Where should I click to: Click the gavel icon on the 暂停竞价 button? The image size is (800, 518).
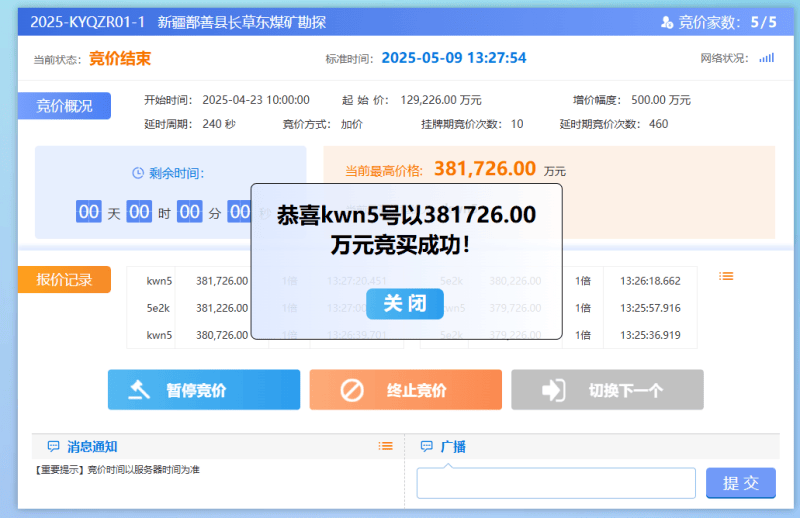pos(140,390)
